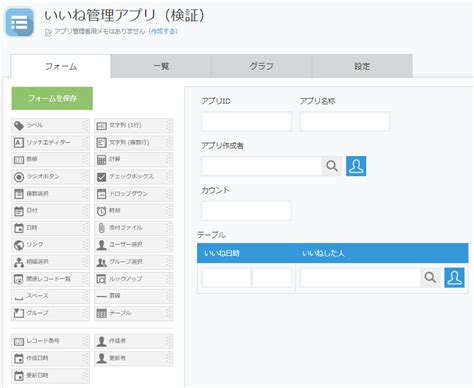Click search icon in いいねした人 column
Viewport: 474px width, 388px height.
click(x=430, y=277)
